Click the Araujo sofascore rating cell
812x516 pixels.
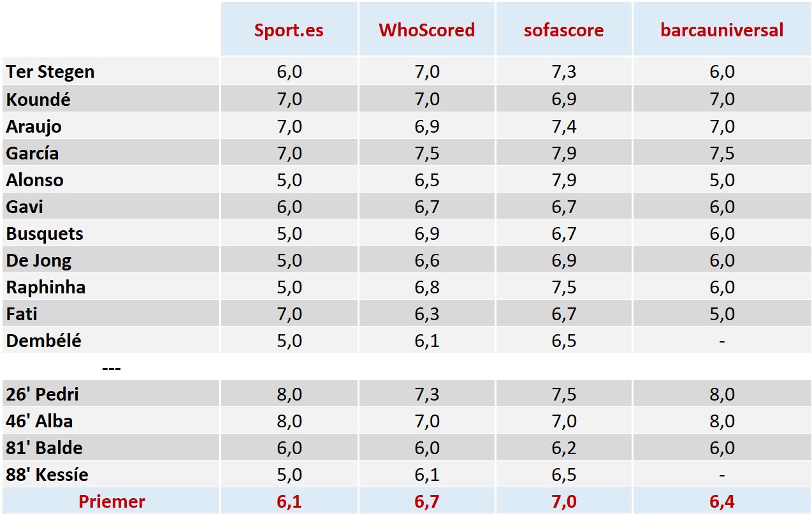click(563, 126)
